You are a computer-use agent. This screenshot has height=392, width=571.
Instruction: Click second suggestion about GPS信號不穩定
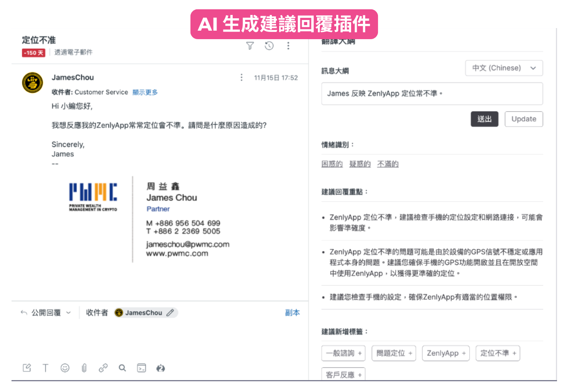(x=436, y=263)
